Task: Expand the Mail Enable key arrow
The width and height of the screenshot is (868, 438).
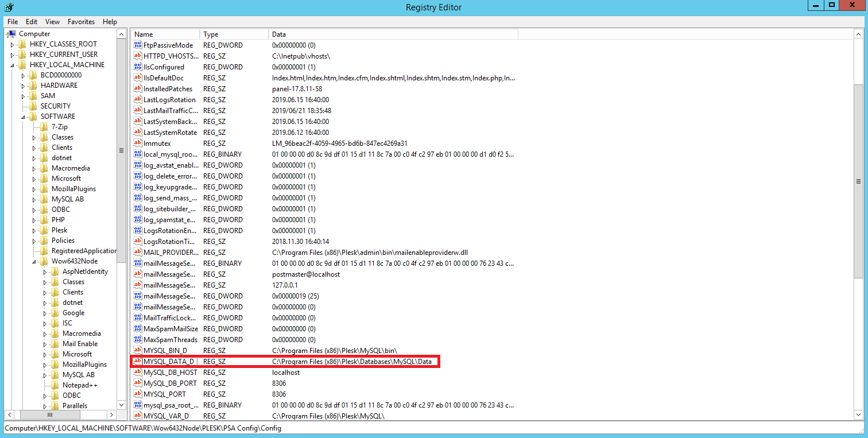Action: [45, 344]
